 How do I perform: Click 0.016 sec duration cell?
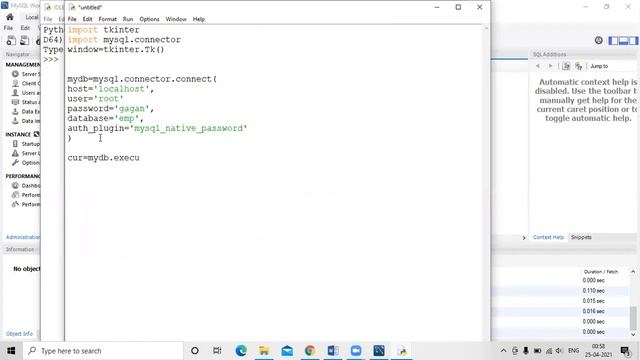click(x=593, y=311)
